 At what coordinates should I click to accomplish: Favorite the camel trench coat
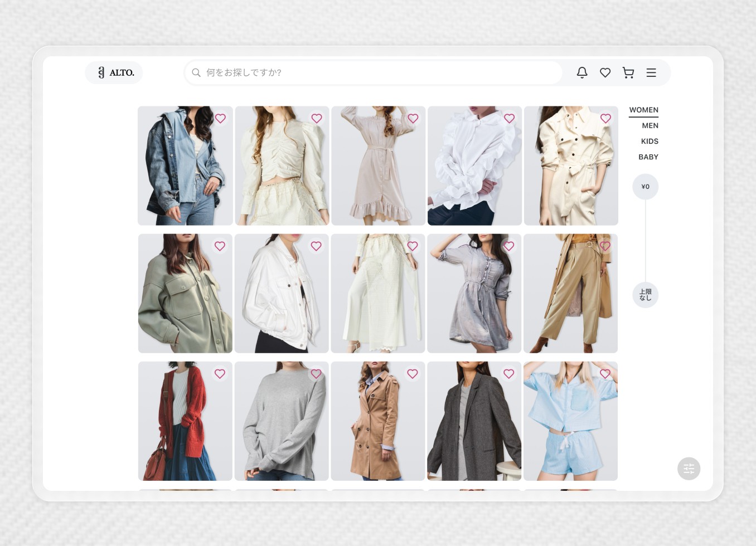[x=413, y=374]
